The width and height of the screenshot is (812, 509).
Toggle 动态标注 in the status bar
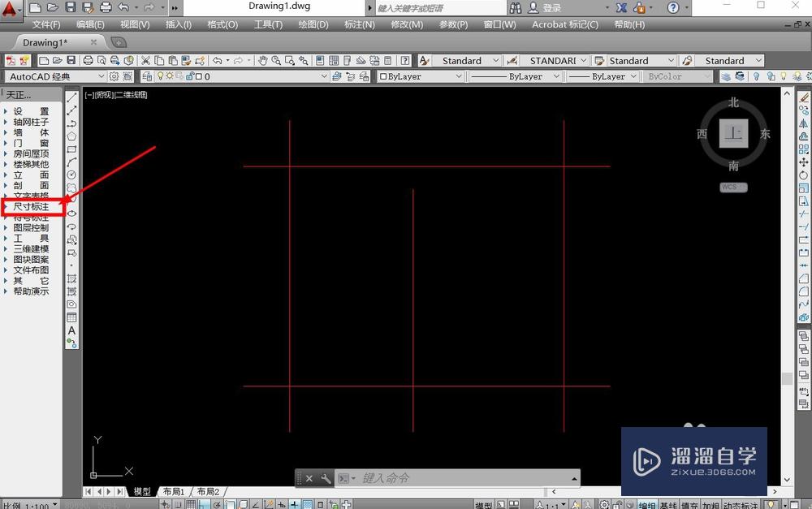[739, 503]
